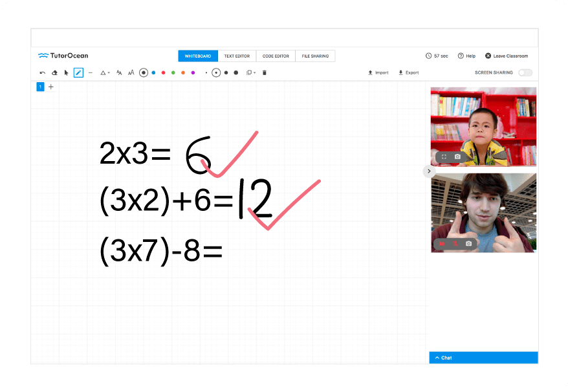Select the circled small stroke size
This screenshot has height=392, width=568.
[216, 73]
